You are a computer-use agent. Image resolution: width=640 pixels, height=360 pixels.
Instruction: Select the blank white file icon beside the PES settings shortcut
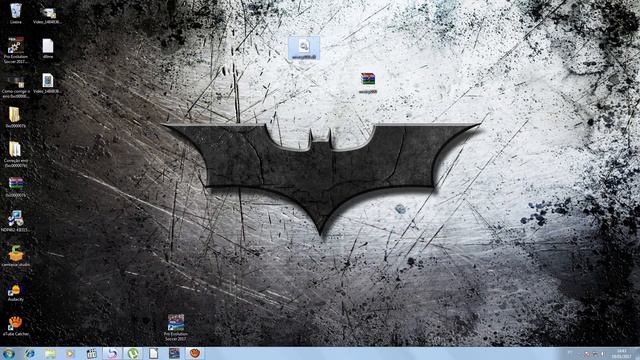[x=48, y=49]
